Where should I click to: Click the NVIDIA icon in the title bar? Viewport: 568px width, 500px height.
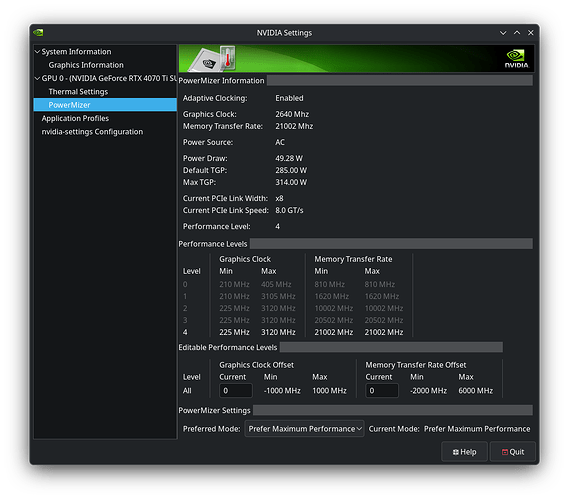coord(38,33)
